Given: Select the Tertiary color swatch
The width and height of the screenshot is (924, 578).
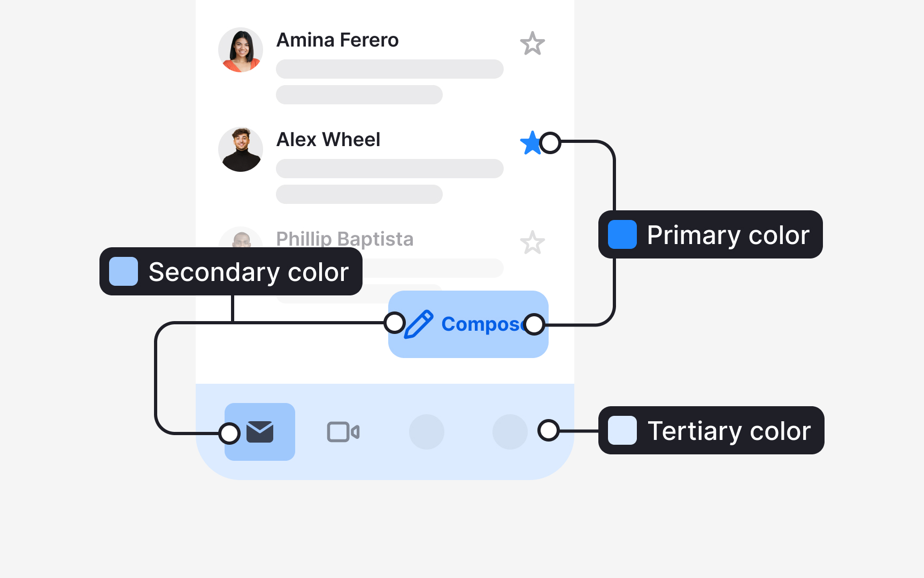Looking at the screenshot, I should coord(622,430).
